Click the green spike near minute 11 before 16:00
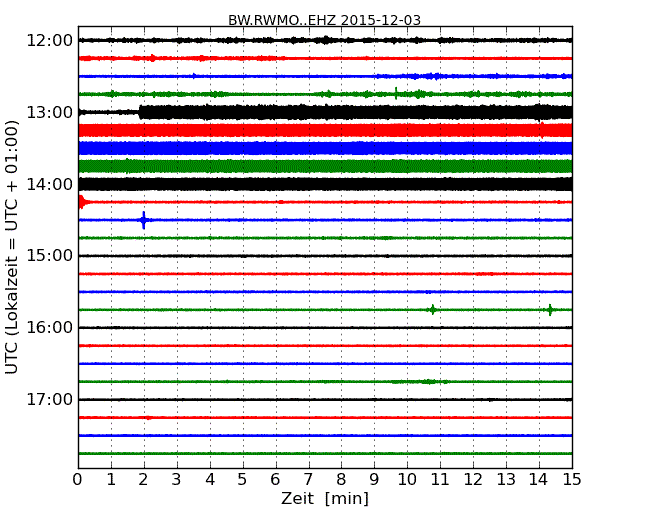650x520 pixels. tap(432, 310)
